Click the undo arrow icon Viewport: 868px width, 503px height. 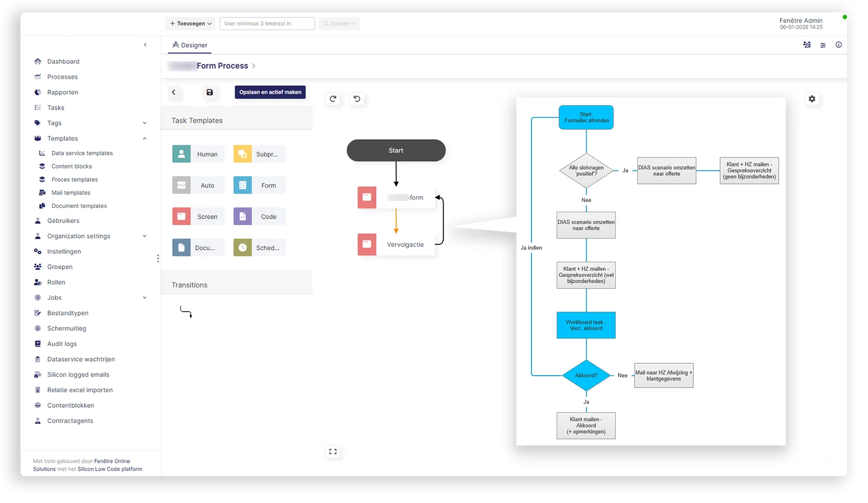coord(357,99)
